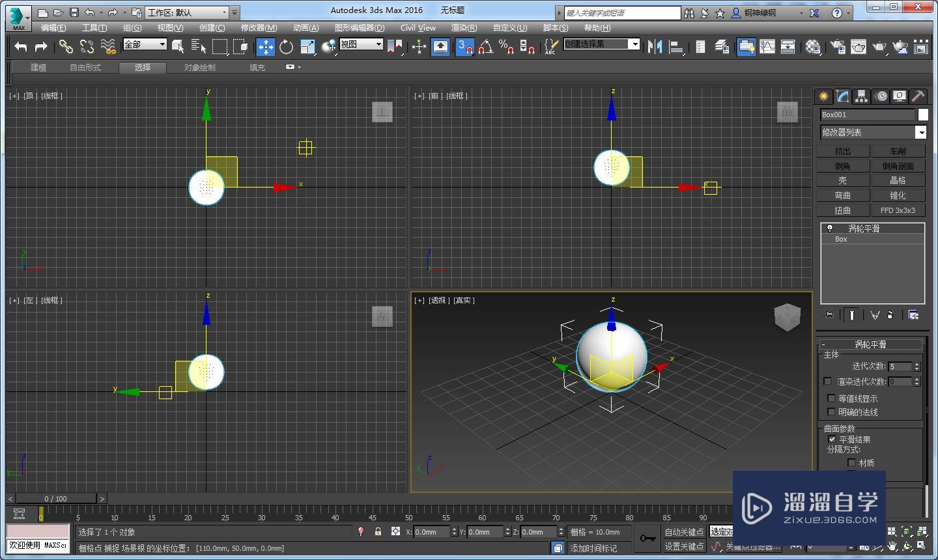Toggle 3D Snaps button
Image resolution: width=938 pixels, height=560 pixels.
464,46
